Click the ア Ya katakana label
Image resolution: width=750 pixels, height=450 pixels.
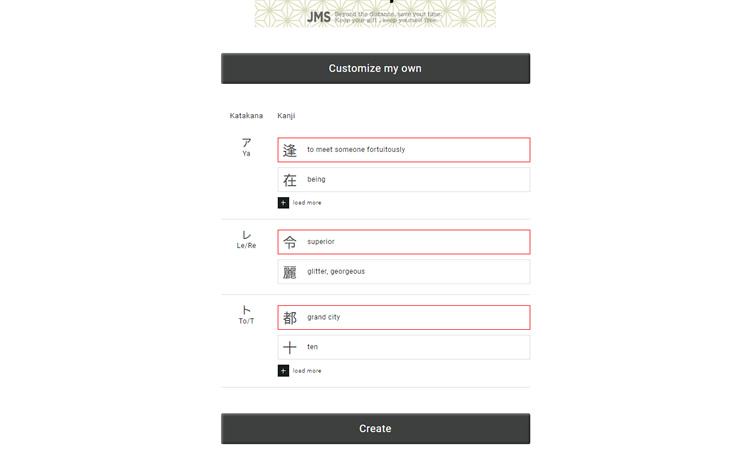tap(246, 147)
